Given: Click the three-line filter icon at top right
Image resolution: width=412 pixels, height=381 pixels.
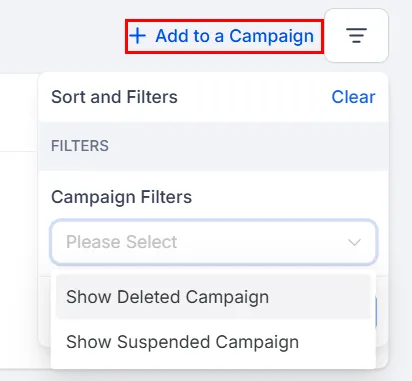Looking at the screenshot, I should pyautogui.click(x=356, y=36).
